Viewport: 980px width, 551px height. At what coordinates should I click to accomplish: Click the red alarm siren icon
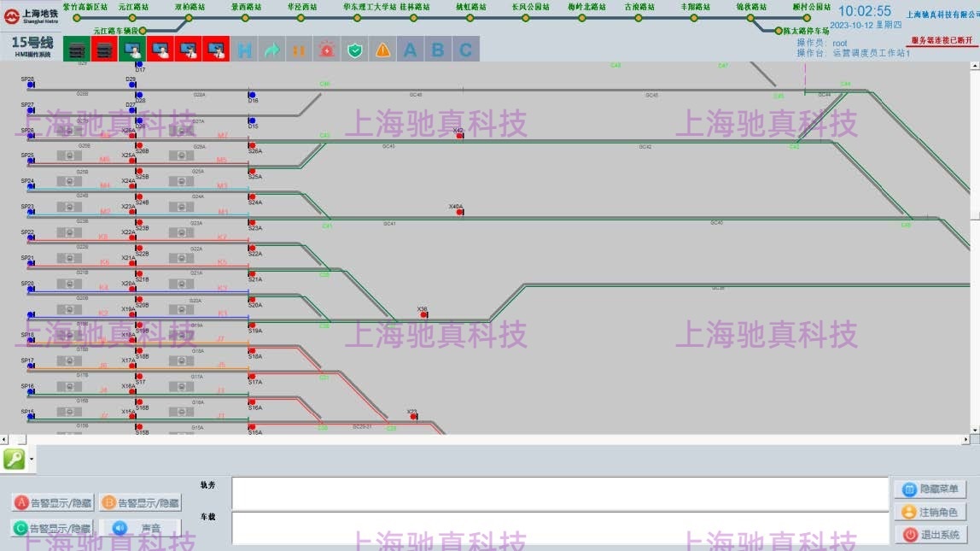click(328, 50)
